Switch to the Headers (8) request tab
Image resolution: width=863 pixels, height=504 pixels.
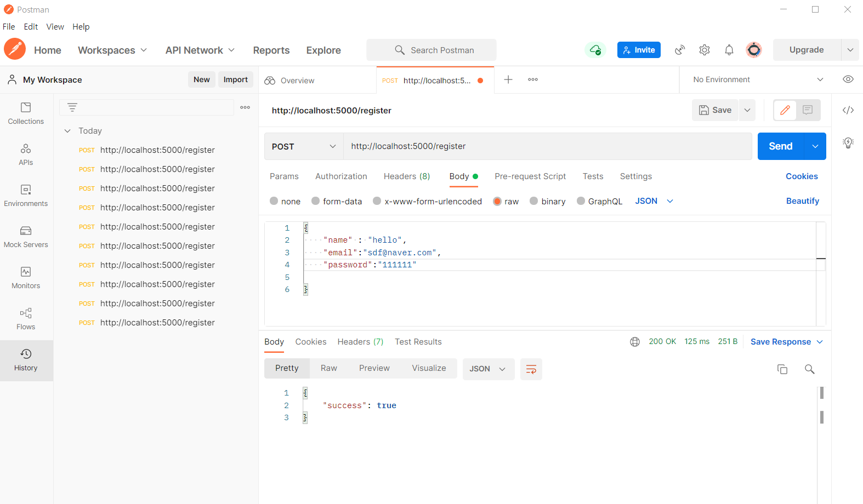(407, 176)
